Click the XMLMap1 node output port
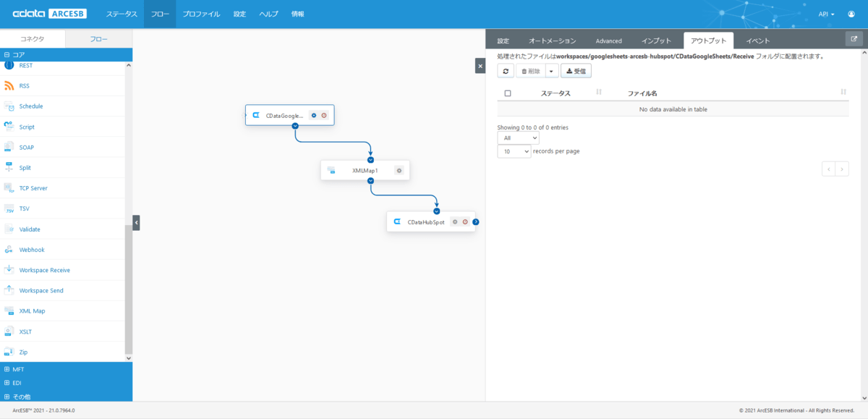Screen dimensions: 868x419 [x=370, y=181]
